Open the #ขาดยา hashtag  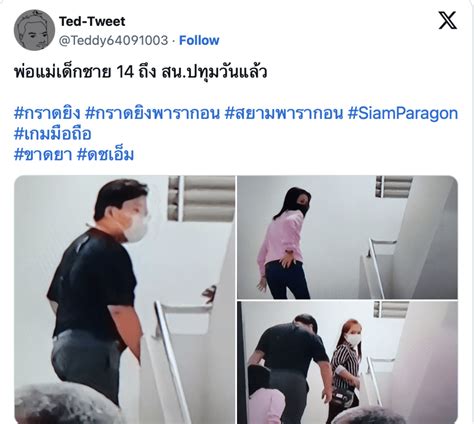click(43, 155)
